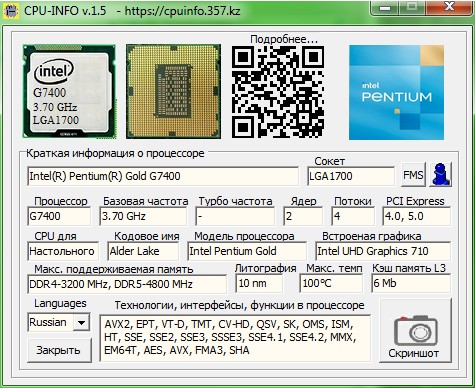
Task: Click the technologies list text box
Action: pos(235,338)
